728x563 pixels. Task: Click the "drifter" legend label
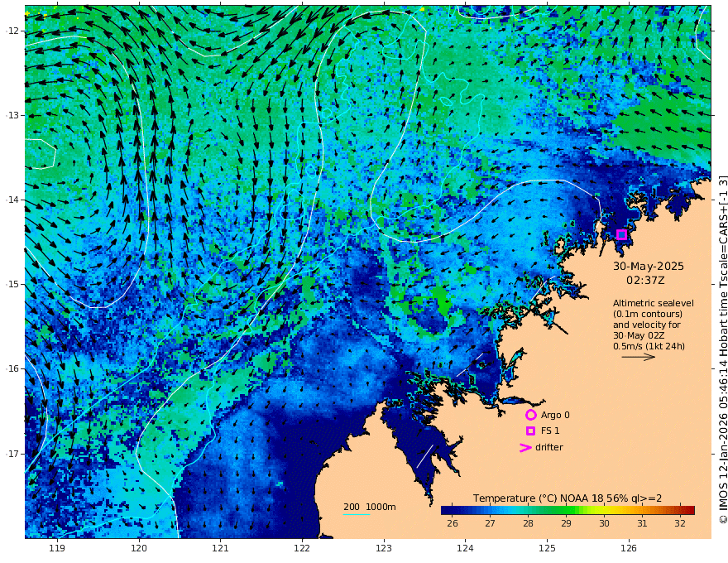(x=548, y=447)
